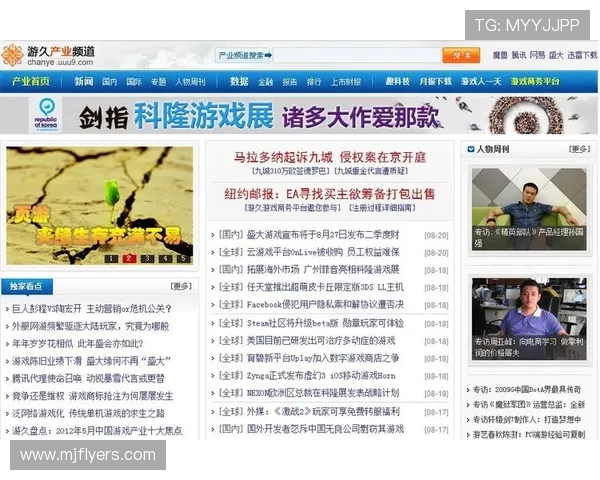
Task: Open interview 游艺春秋陈钳：PC端游经验可复制
Action: pos(529,435)
